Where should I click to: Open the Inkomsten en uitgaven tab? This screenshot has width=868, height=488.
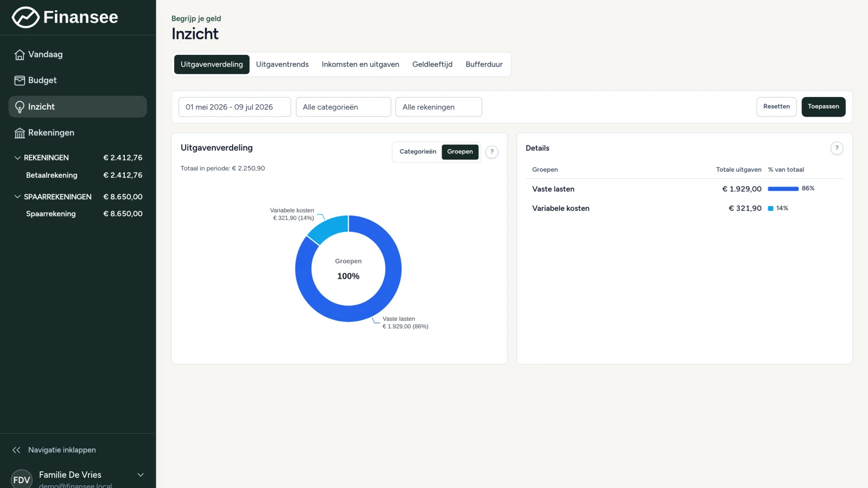[360, 65]
